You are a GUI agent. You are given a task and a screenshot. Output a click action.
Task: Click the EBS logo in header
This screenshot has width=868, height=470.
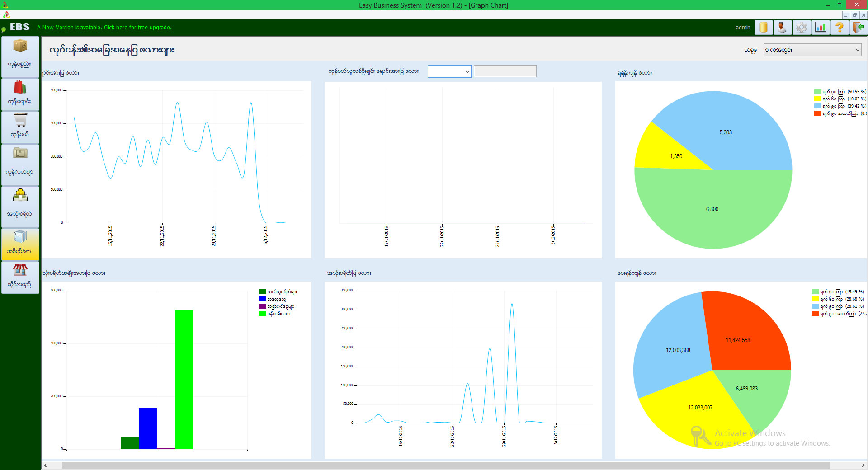(19, 27)
